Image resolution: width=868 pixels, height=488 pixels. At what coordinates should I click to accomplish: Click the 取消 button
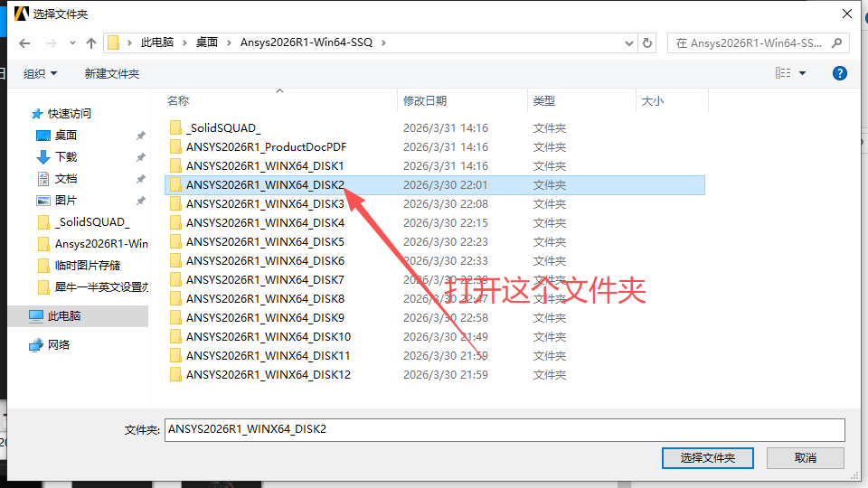click(x=805, y=457)
